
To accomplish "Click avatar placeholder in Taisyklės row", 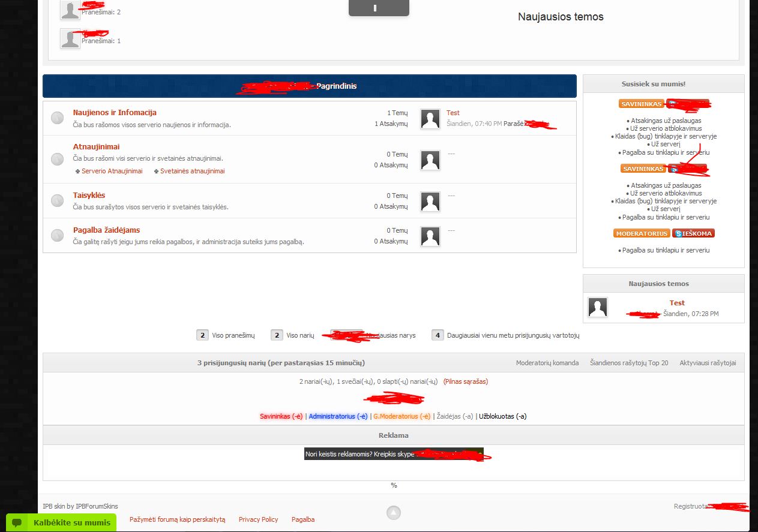I will (x=430, y=202).
